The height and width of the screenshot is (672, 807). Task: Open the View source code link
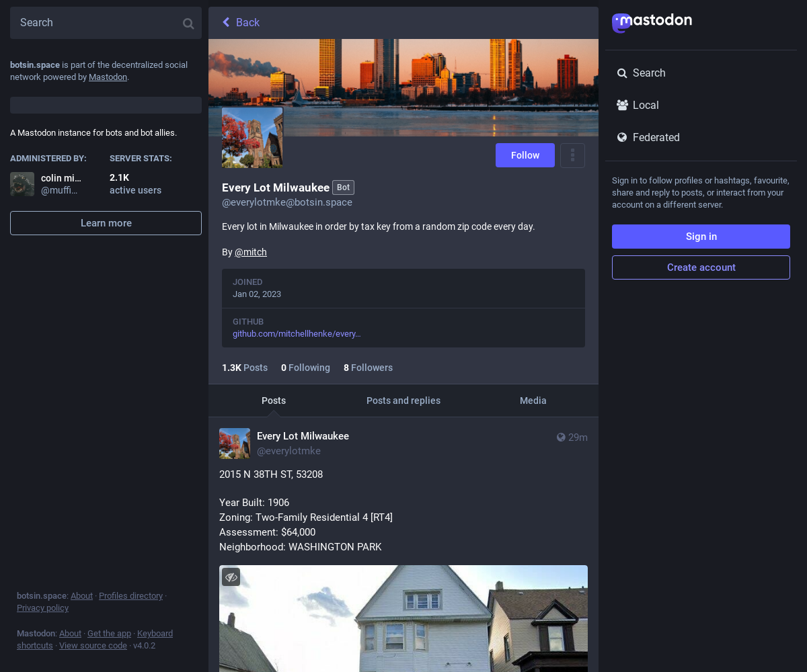pyautogui.click(x=93, y=646)
